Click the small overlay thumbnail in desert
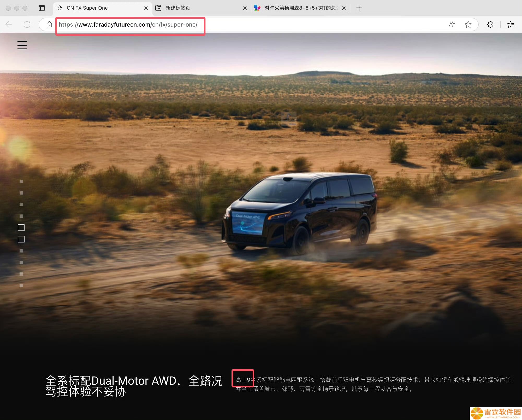This screenshot has width=522, height=420. pos(289,119)
